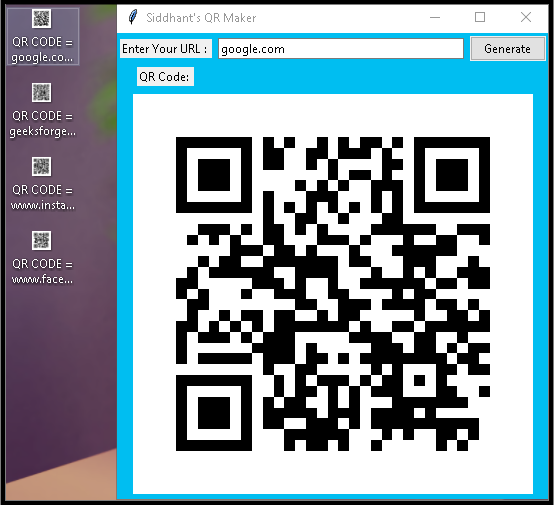Screen dimensions: 555x505
Task: Maximize the QR Maker window
Action: pos(480,17)
